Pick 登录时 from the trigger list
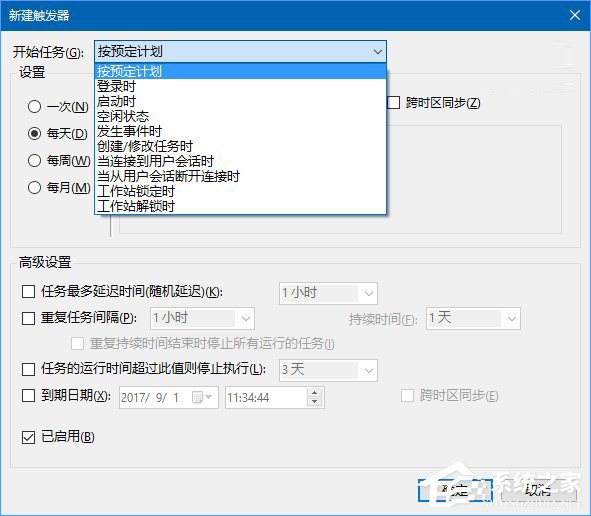Viewport: 591px width, 516px height. pyautogui.click(x=240, y=86)
